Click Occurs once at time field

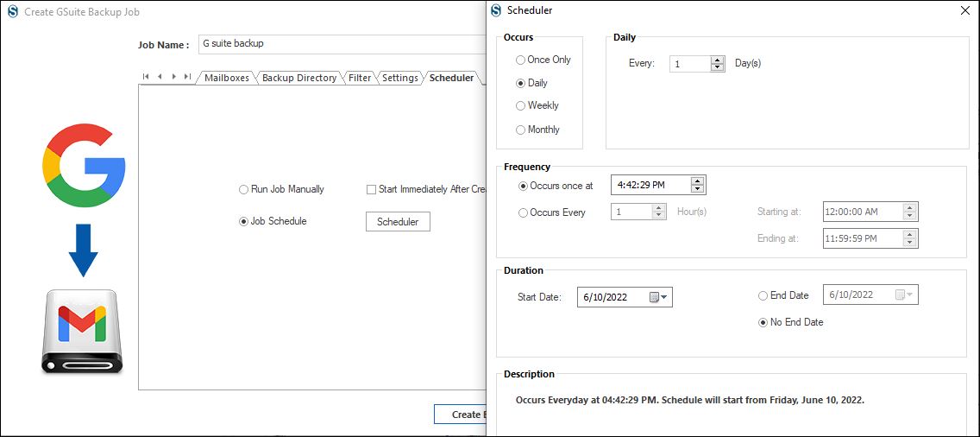[x=651, y=186]
